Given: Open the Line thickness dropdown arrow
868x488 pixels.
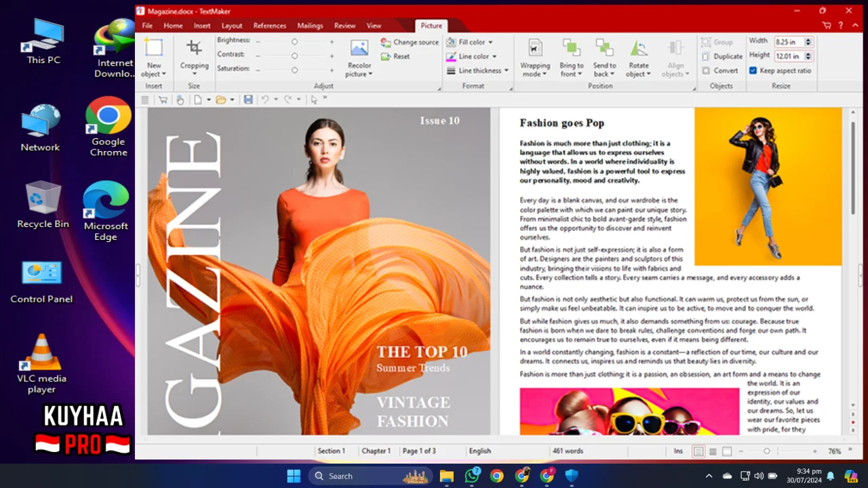Looking at the screenshot, I should [507, 70].
